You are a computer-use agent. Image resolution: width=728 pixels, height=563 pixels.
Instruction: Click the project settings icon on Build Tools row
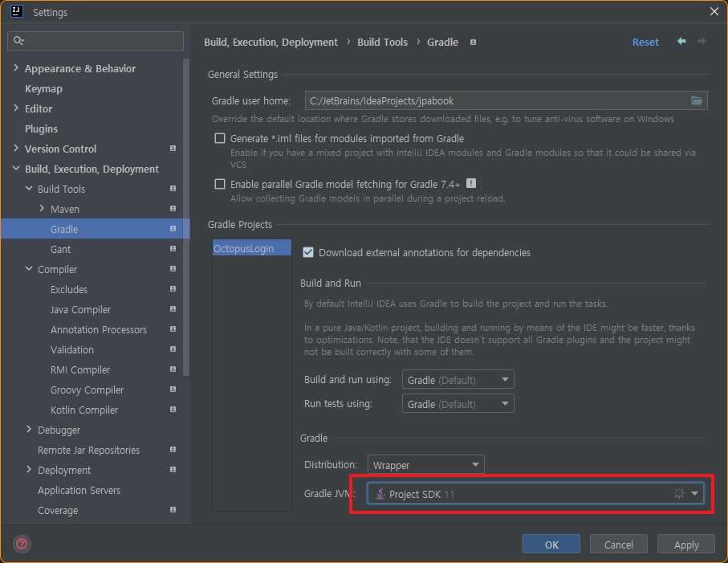click(x=173, y=189)
